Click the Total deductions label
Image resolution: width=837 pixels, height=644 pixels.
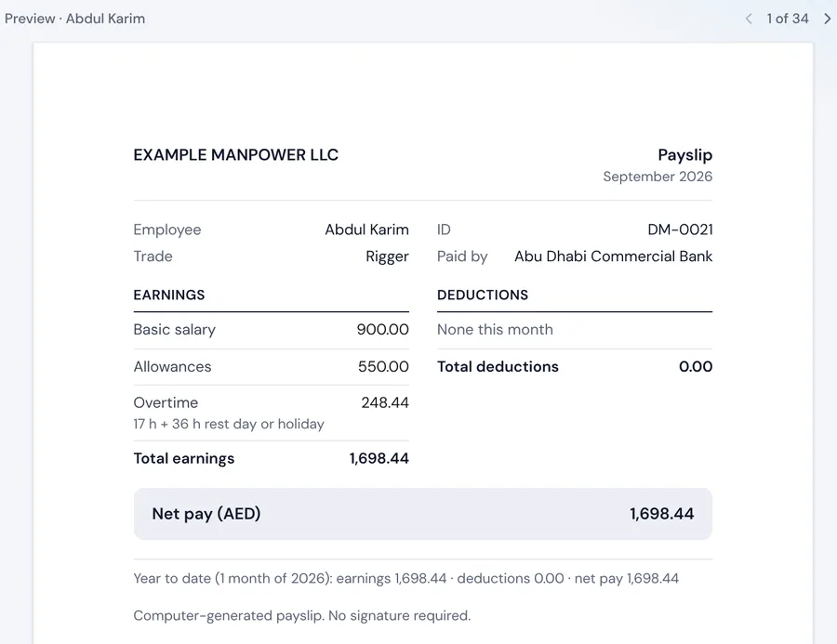tap(498, 366)
